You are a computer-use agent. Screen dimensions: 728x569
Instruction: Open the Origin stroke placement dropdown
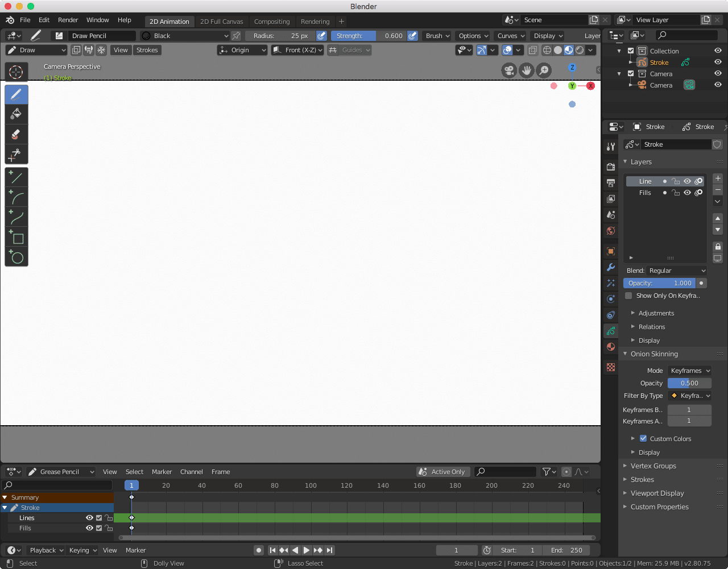[242, 50]
